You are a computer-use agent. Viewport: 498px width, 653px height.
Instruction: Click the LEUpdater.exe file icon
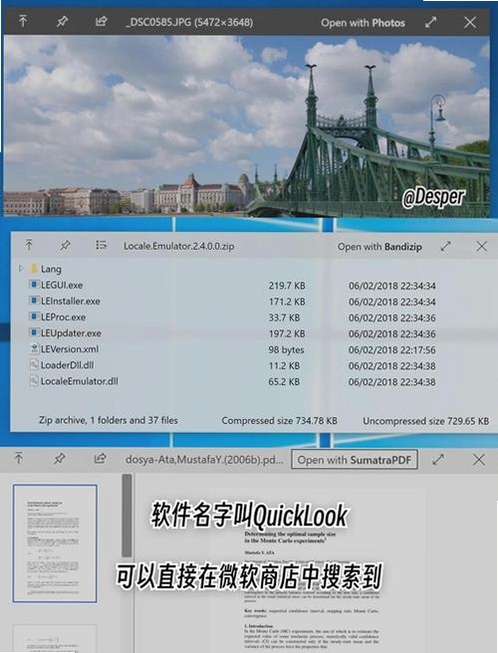click(34, 332)
